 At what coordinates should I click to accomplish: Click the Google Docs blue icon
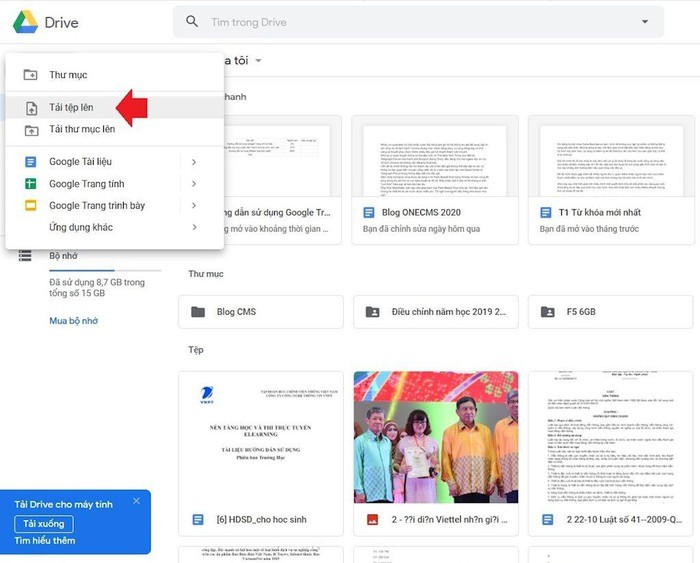pos(30,162)
